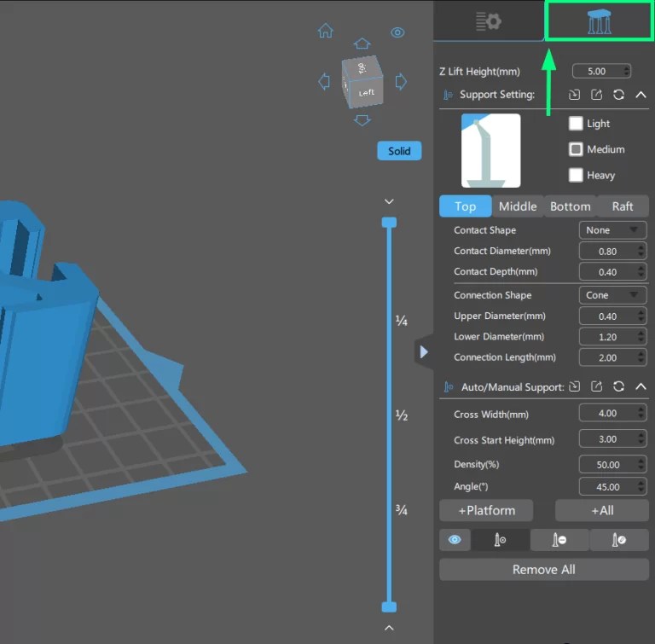Step layer up with bottom chevron
This screenshot has width=655, height=644.
pos(389,628)
